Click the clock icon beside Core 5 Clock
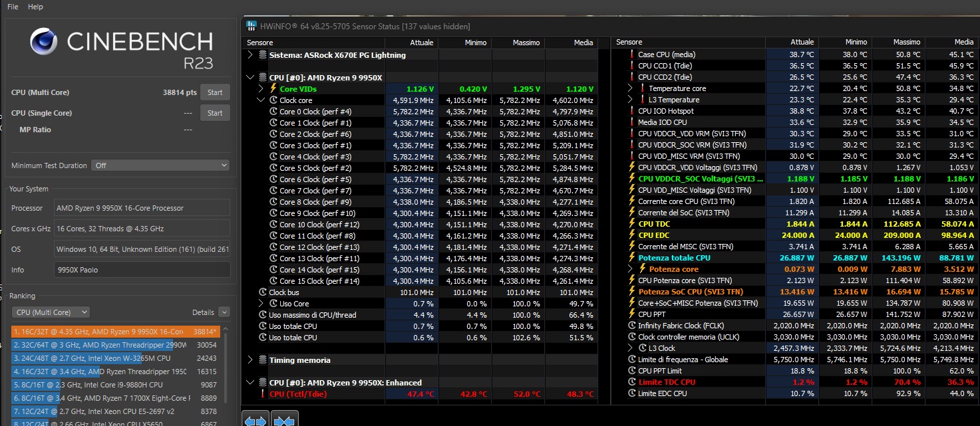 [273, 168]
